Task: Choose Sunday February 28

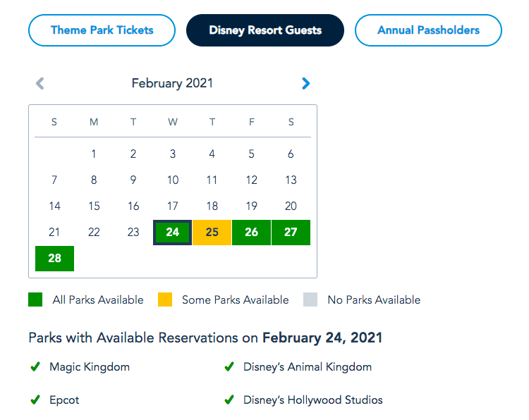Action: click(x=54, y=259)
